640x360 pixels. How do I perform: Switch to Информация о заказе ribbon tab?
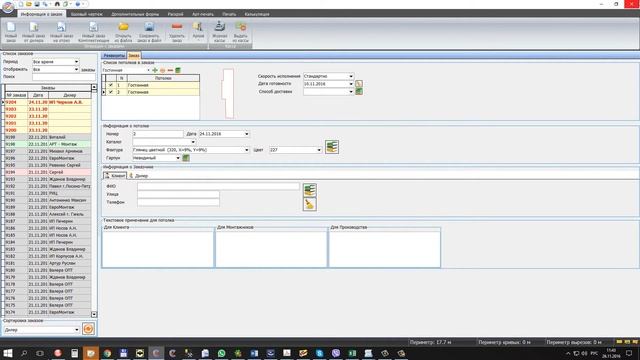point(42,14)
